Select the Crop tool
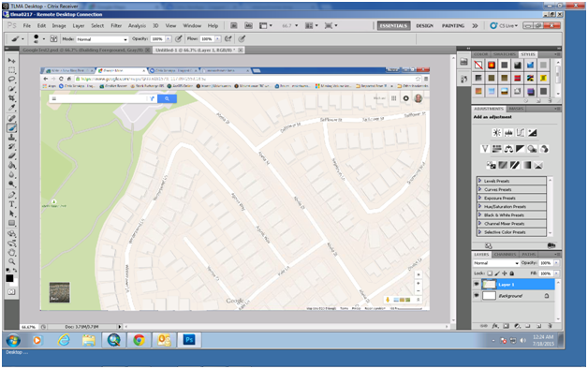588x369 pixels. [11, 98]
